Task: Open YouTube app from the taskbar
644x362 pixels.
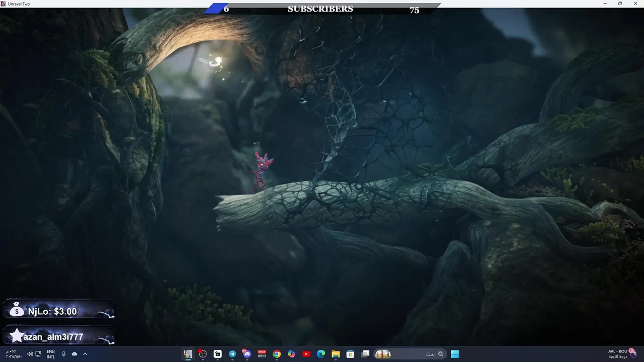Action: tap(306, 354)
